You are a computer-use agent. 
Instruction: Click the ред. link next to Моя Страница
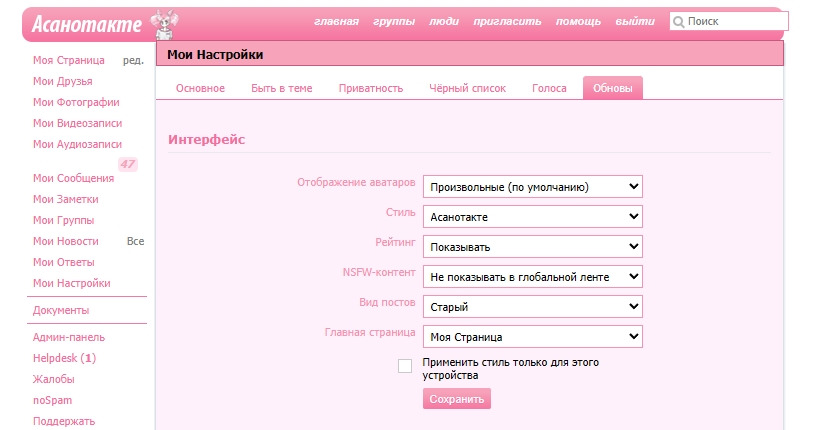[133, 60]
